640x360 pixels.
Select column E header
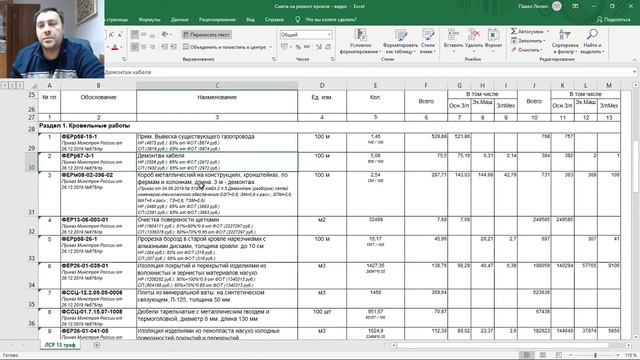click(375, 85)
